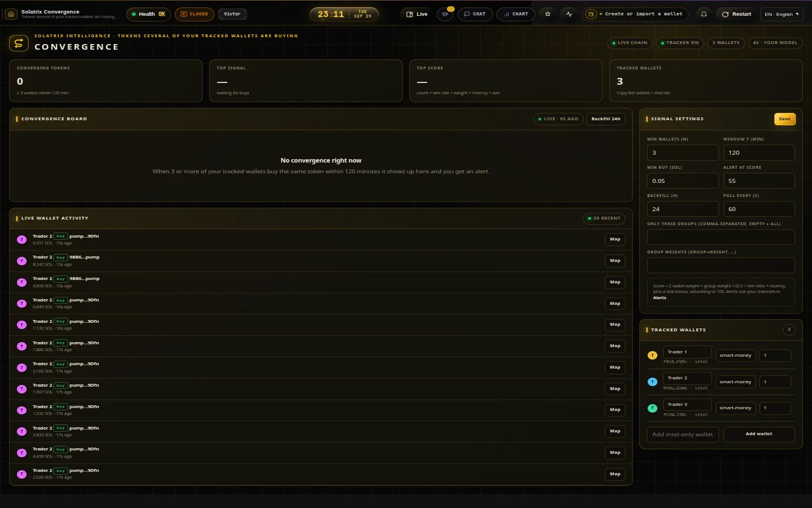Click the Alert at Score field
The width and height of the screenshot is (812, 508).
click(x=759, y=181)
